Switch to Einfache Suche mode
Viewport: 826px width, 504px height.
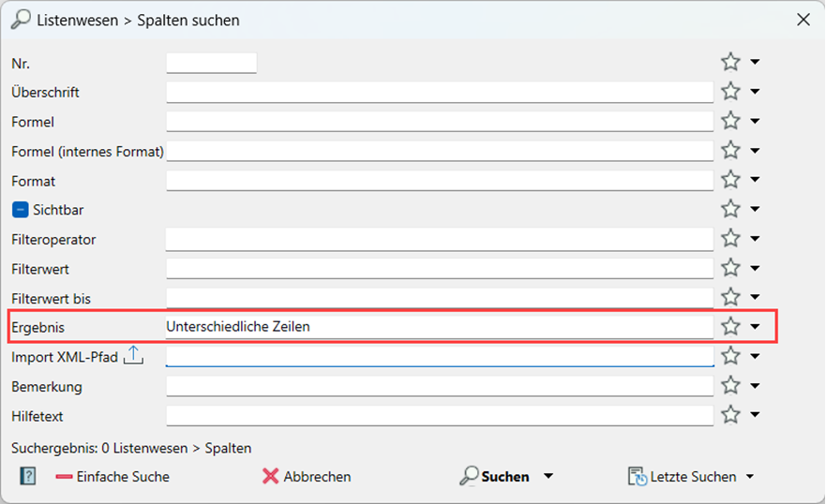click(113, 477)
